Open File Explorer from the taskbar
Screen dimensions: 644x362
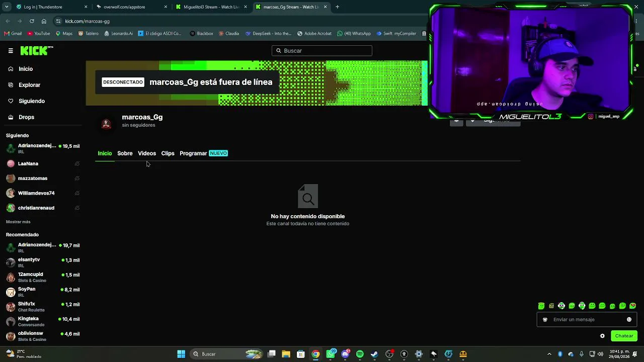[286, 354]
